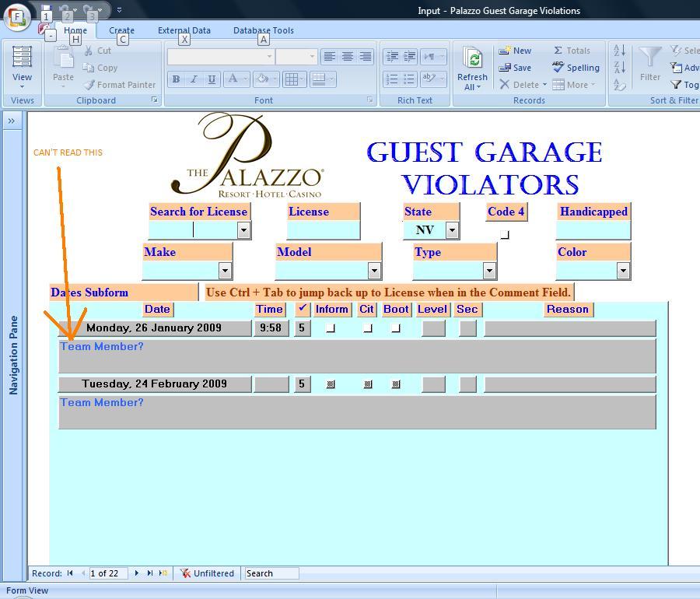Go to last record
This screenshot has height=599, width=700.
[x=150, y=573]
